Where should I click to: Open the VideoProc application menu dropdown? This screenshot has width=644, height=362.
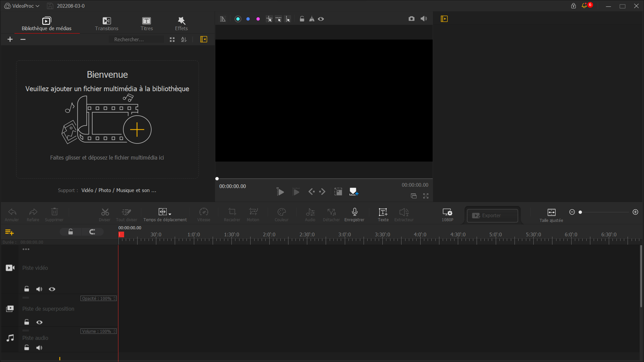22,6
